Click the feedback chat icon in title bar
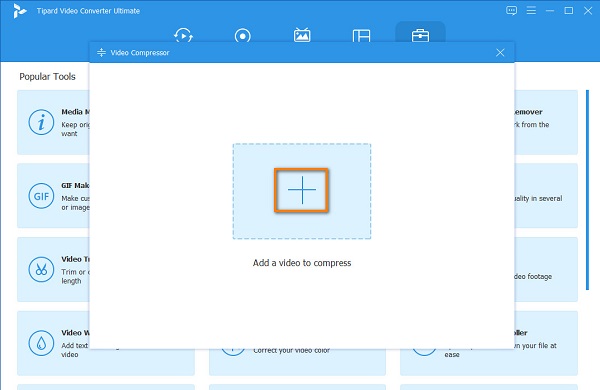Viewport: 600px width, 390px height. click(x=511, y=11)
